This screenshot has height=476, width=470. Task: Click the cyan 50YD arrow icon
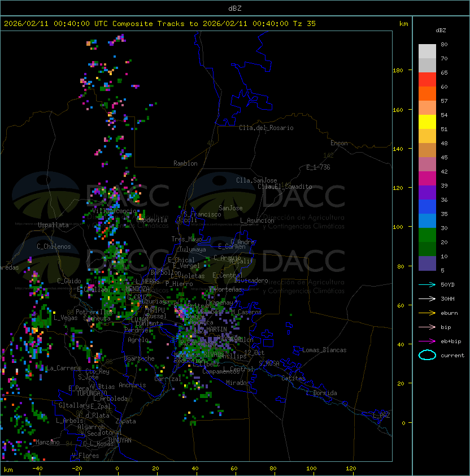(427, 284)
